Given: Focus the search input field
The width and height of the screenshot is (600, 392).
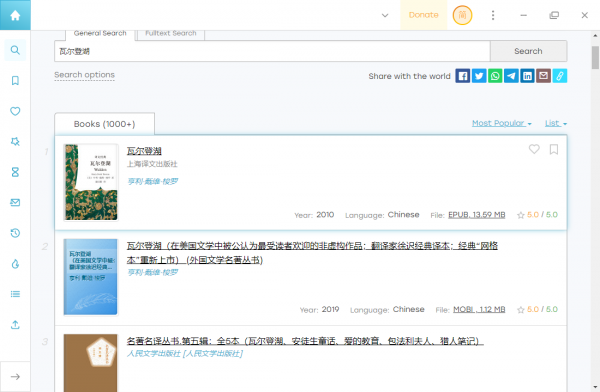Looking at the screenshot, I should tap(272, 51).
